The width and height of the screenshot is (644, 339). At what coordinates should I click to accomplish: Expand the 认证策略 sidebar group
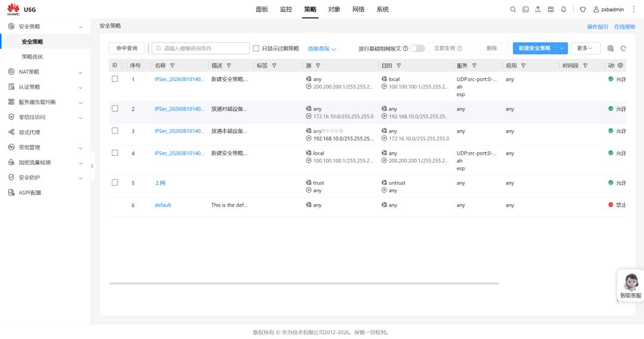coord(80,88)
